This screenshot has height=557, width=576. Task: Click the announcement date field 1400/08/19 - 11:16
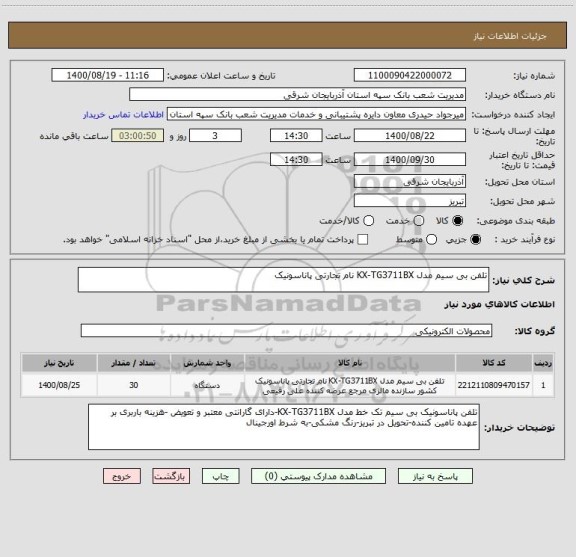point(108,75)
